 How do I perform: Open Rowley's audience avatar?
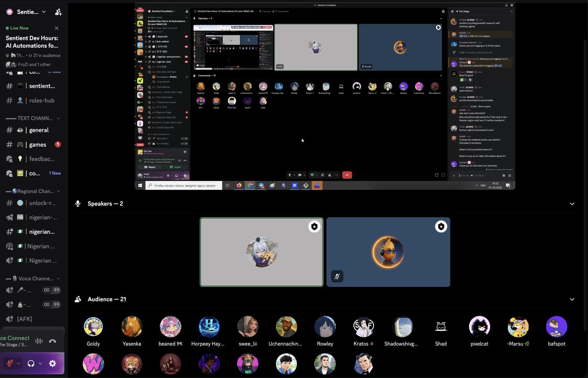coord(325,327)
